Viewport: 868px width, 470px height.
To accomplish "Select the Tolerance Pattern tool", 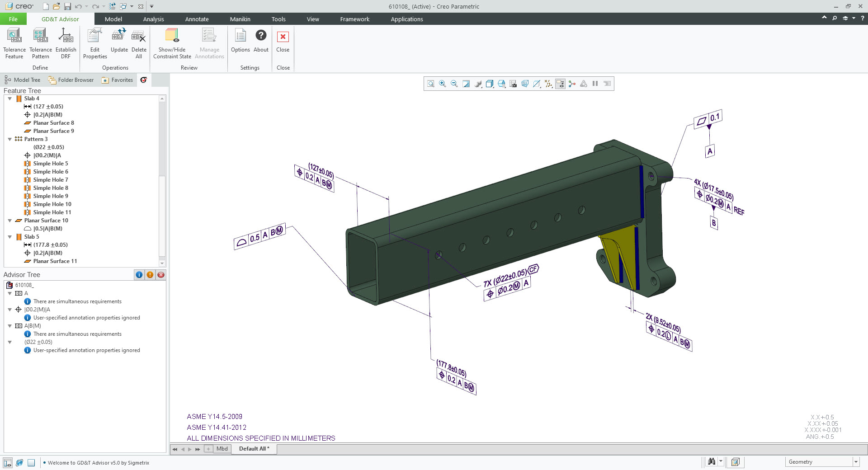I will (40, 43).
